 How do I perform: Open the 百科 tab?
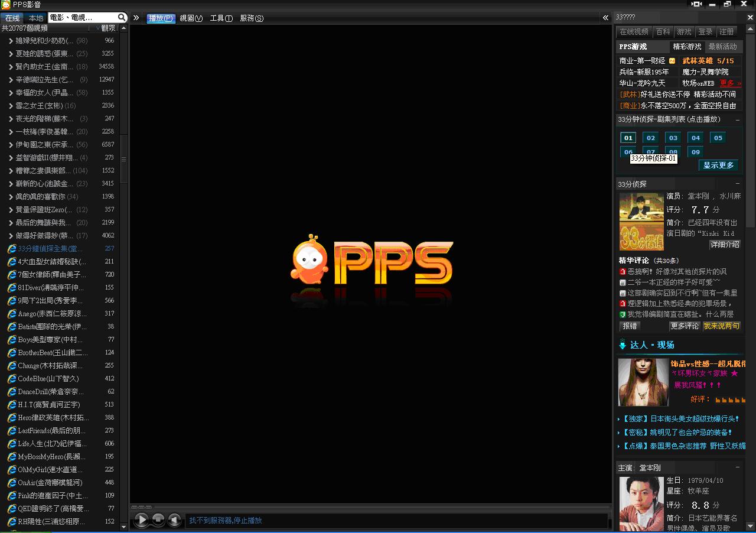coord(663,32)
